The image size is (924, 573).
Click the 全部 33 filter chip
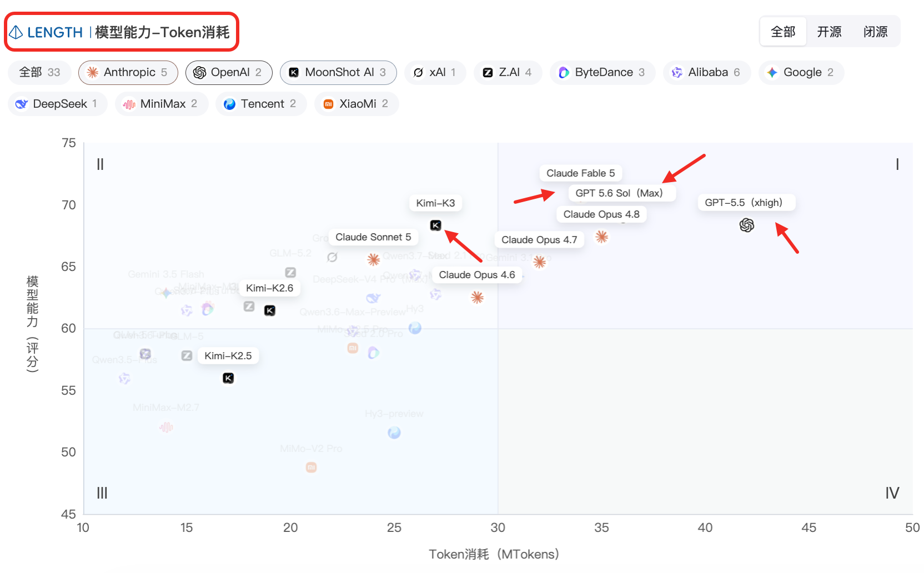tap(39, 73)
